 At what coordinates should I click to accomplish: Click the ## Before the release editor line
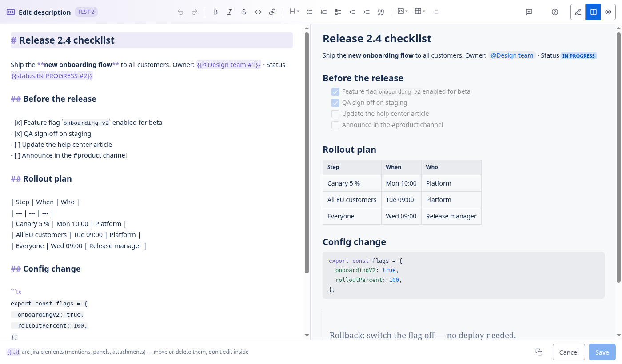53,99
